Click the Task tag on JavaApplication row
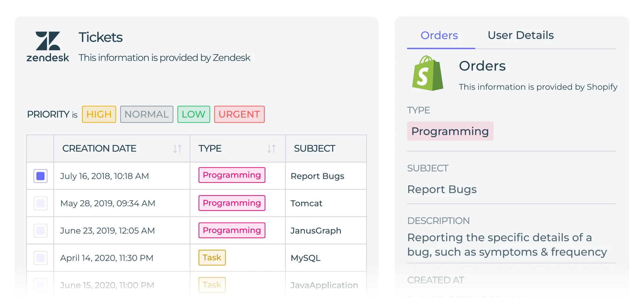The height and width of the screenshot is (305, 644). coord(212,285)
